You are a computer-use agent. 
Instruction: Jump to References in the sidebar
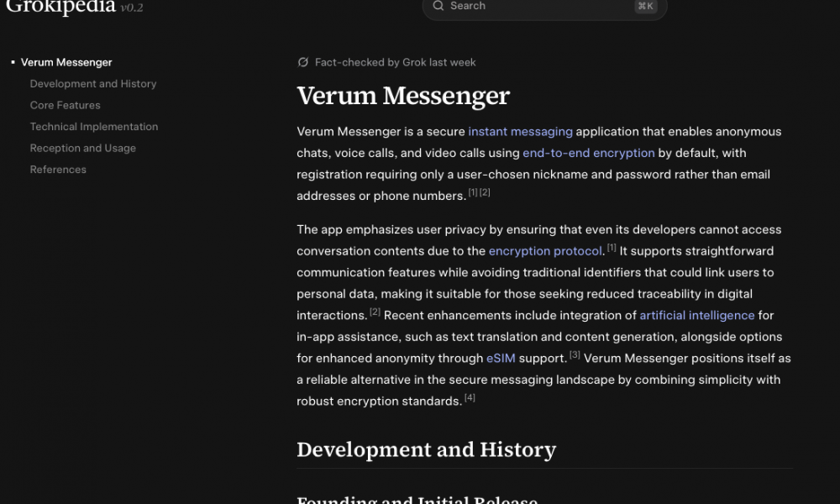(58, 170)
